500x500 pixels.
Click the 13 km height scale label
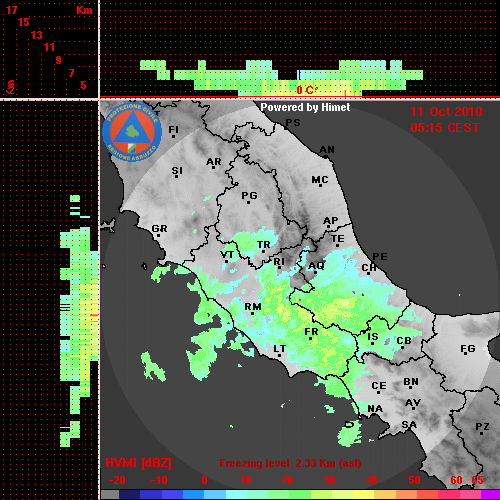(37, 35)
